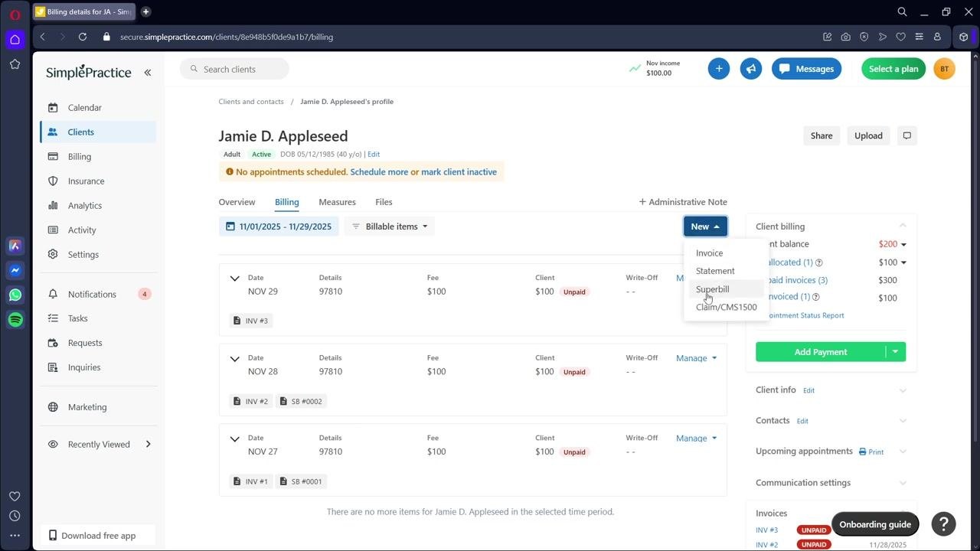Collapse the New dropdown button
Viewport: 980px width, 551px height.
pos(705,227)
